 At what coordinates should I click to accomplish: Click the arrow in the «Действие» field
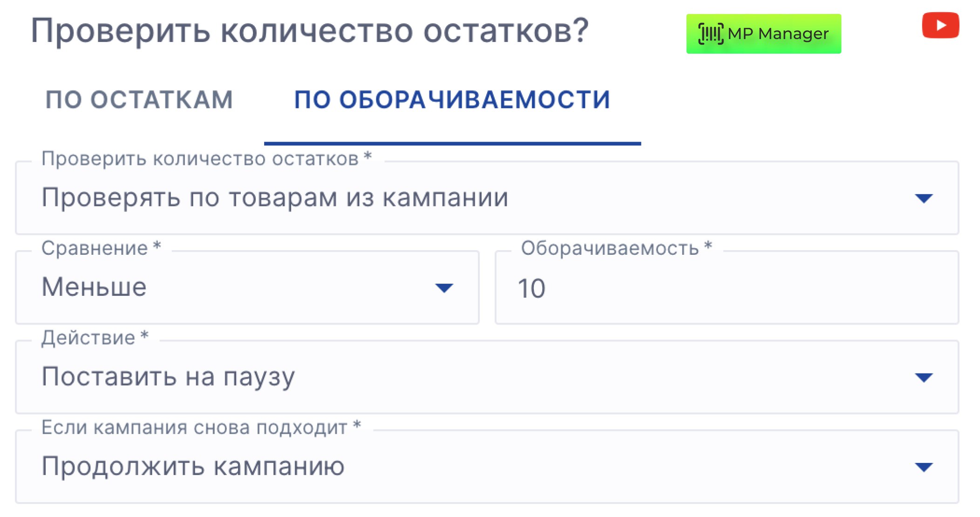tap(924, 377)
